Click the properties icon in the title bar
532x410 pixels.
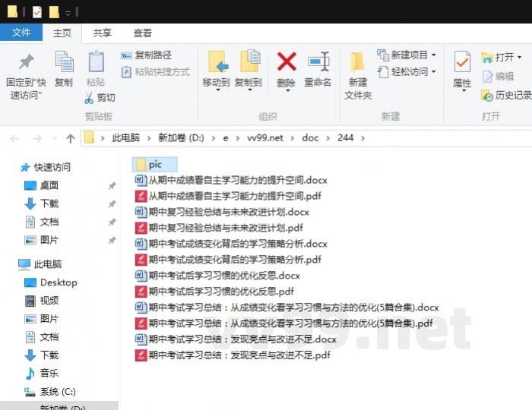[37, 13]
